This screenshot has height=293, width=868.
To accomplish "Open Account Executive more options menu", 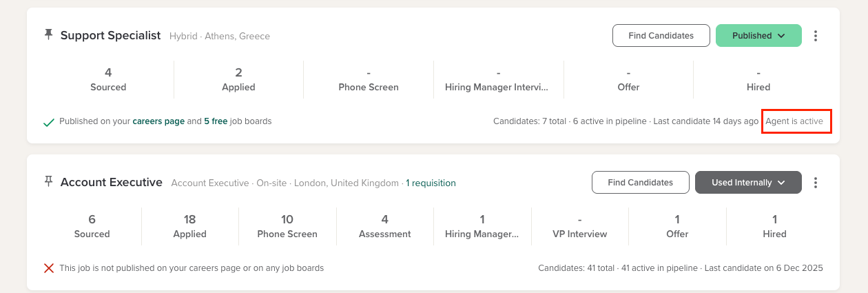I will point(816,183).
